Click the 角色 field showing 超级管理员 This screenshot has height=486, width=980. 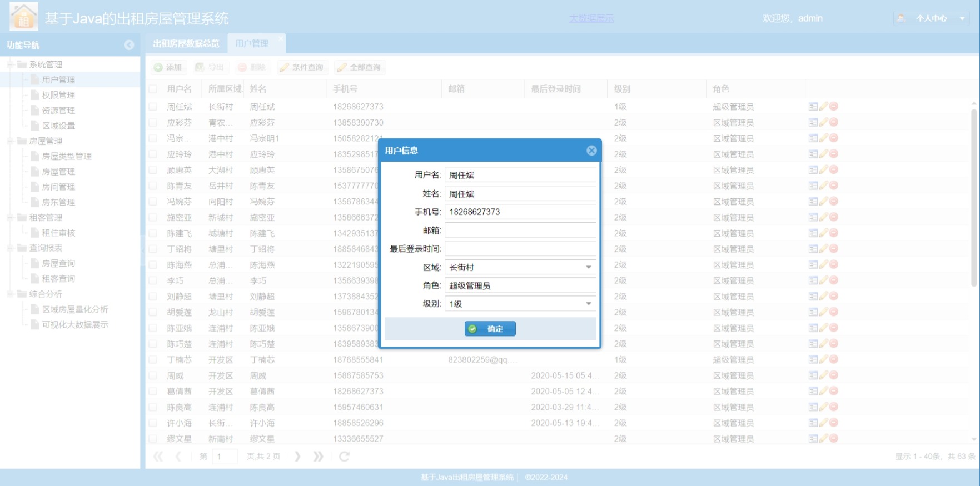[520, 285]
